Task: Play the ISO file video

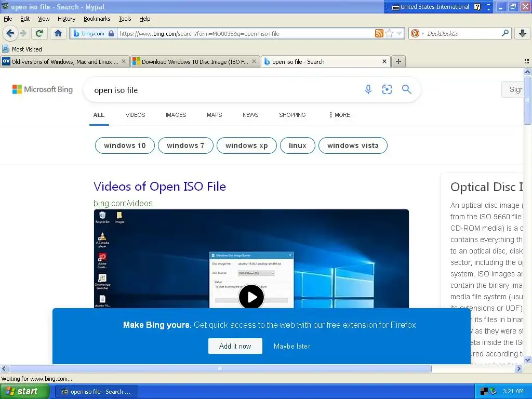Action: (251, 297)
